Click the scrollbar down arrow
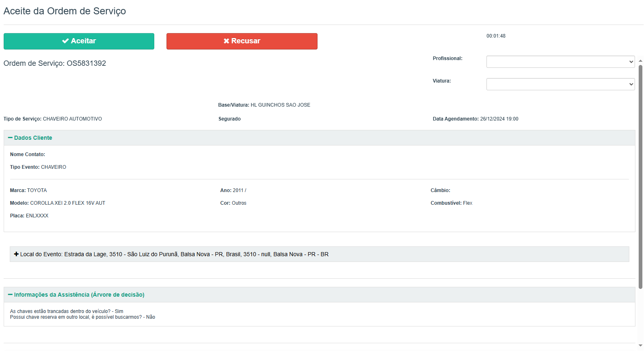Screen dimensions: 644x351 pyautogui.click(x=640, y=346)
